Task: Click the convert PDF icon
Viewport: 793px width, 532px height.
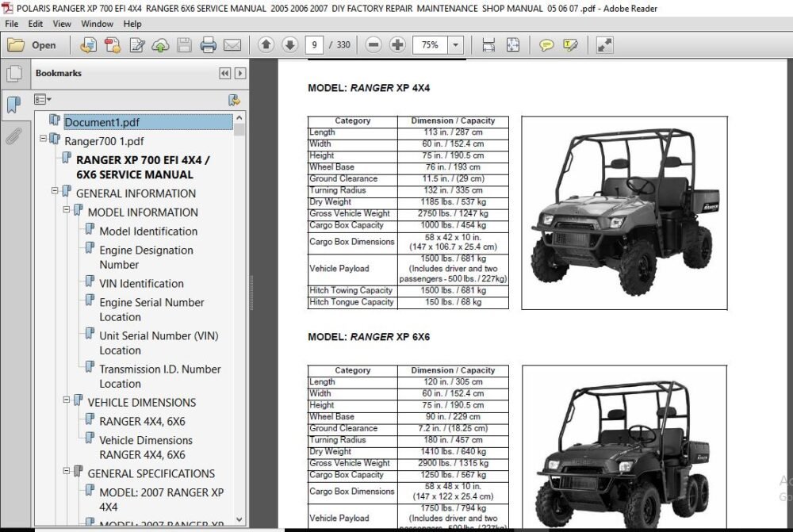Action: [113, 45]
